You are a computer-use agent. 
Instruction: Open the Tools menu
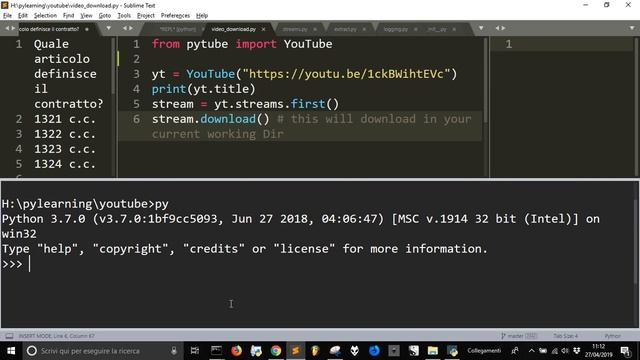[124, 16]
